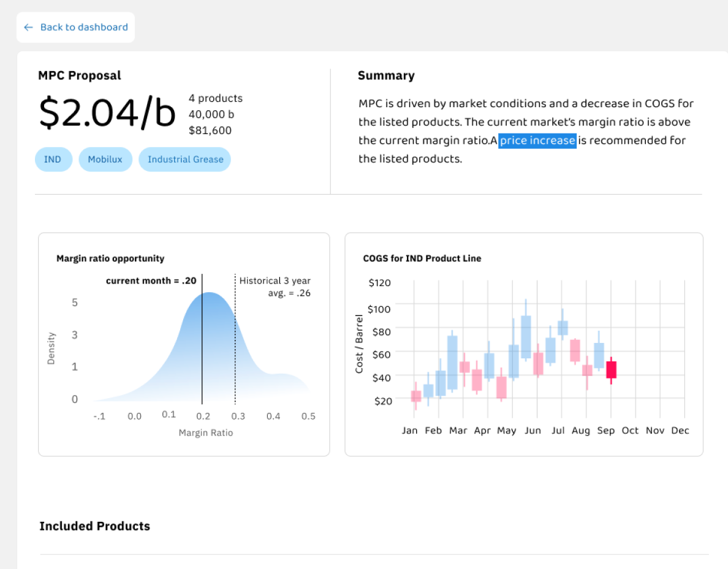Click the $81,600 total value

[x=210, y=130]
